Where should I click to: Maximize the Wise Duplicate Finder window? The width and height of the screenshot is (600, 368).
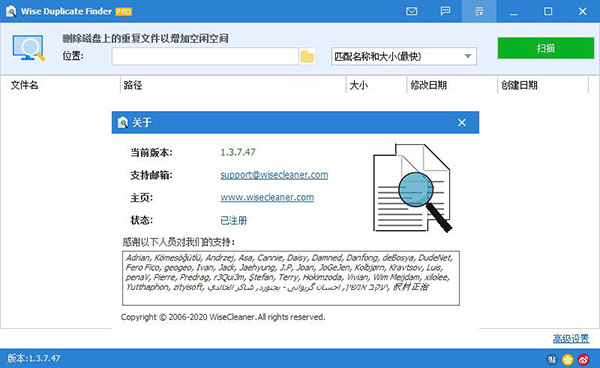[x=548, y=11]
